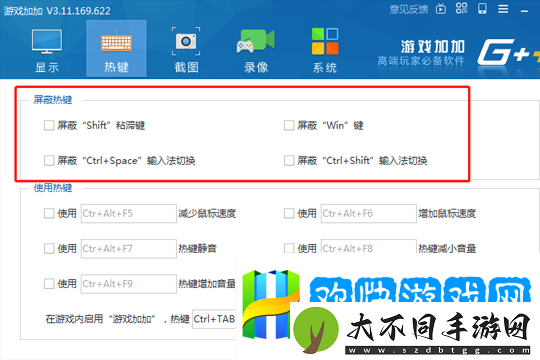The image size is (540, 360).
Task: Click the 在游戏内启用 "游戏加加" text
Action: (101, 319)
